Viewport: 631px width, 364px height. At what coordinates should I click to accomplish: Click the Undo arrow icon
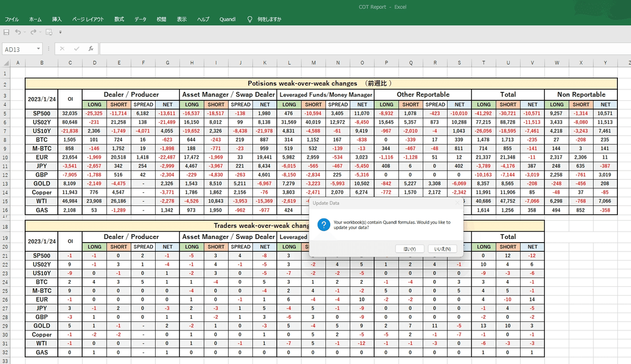pyautogui.click(x=17, y=32)
